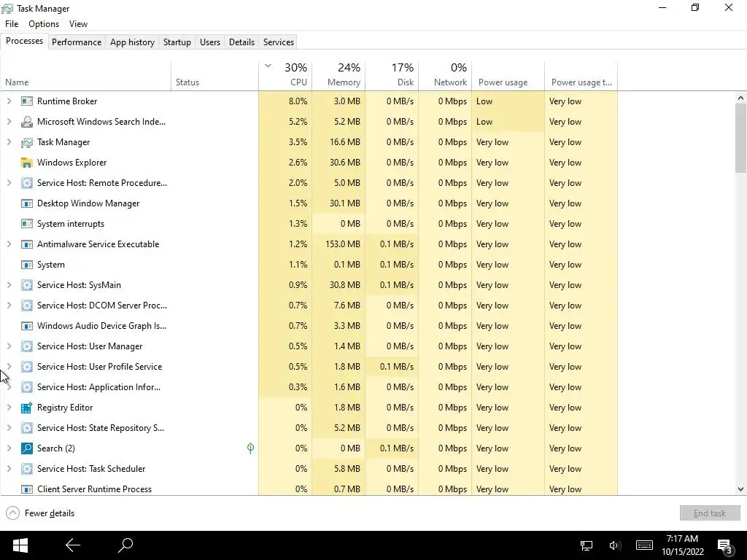
Task: Collapse view with Fewer details
Action: pyautogui.click(x=41, y=513)
